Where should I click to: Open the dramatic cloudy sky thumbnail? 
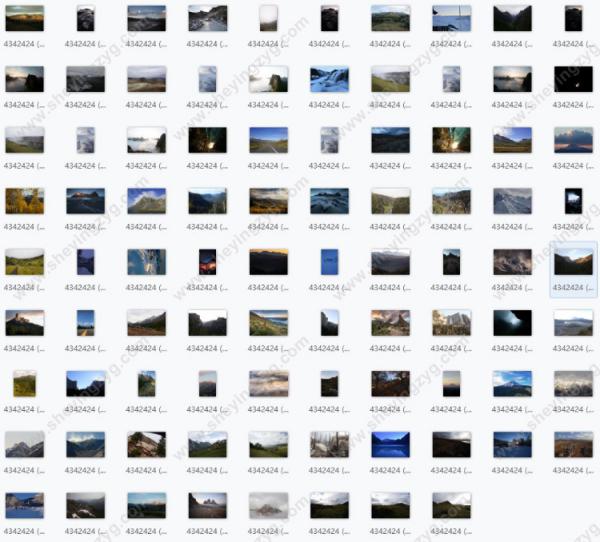tap(268, 383)
